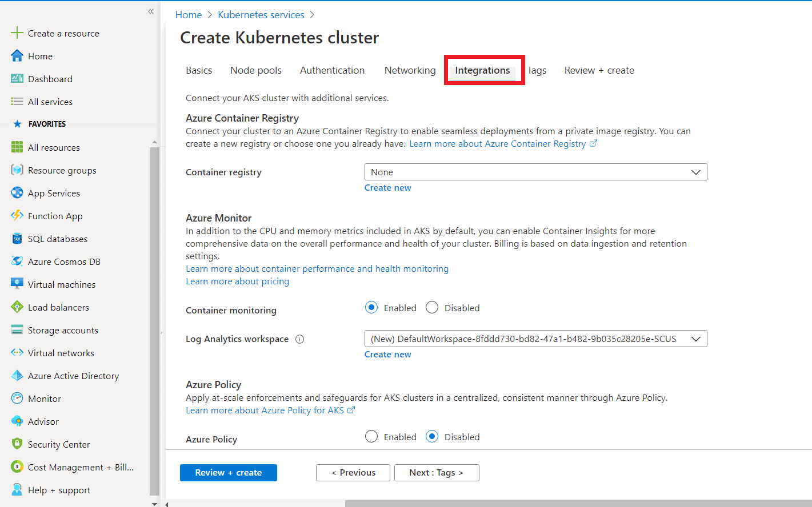The height and width of the screenshot is (507, 812).
Task: Enable Azure Policy
Action: click(x=371, y=436)
